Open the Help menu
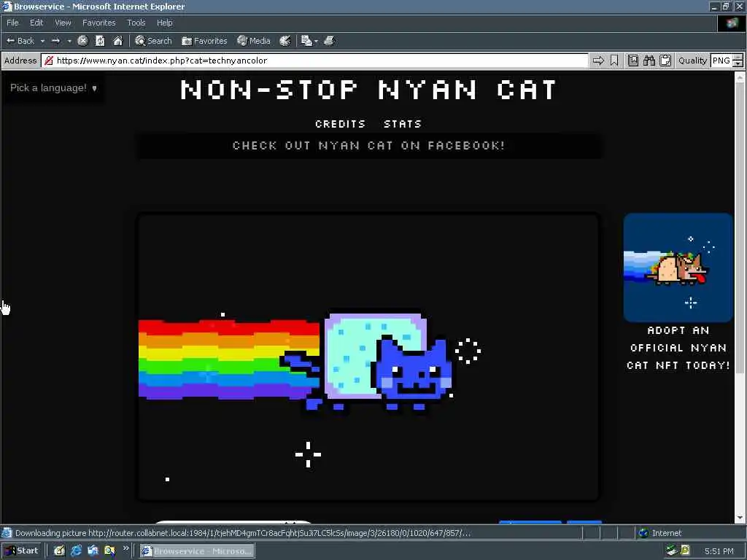Screen dimensions: 747x560 (x=164, y=23)
